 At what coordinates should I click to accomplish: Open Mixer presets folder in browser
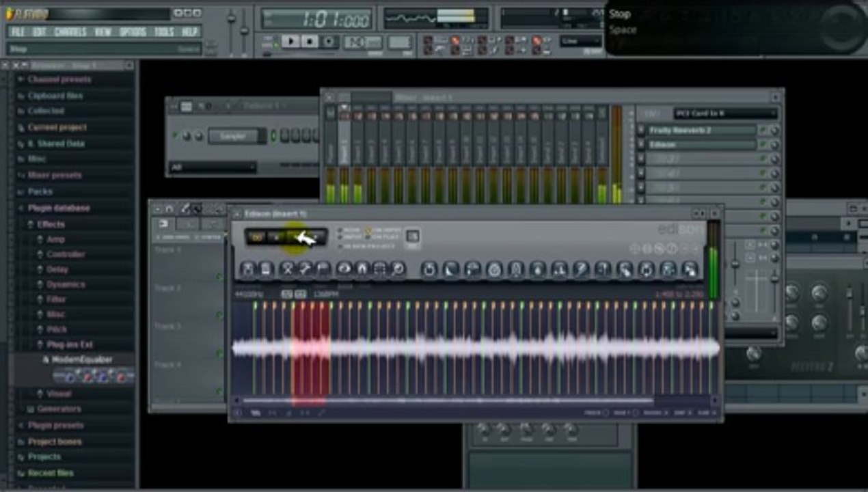point(54,175)
